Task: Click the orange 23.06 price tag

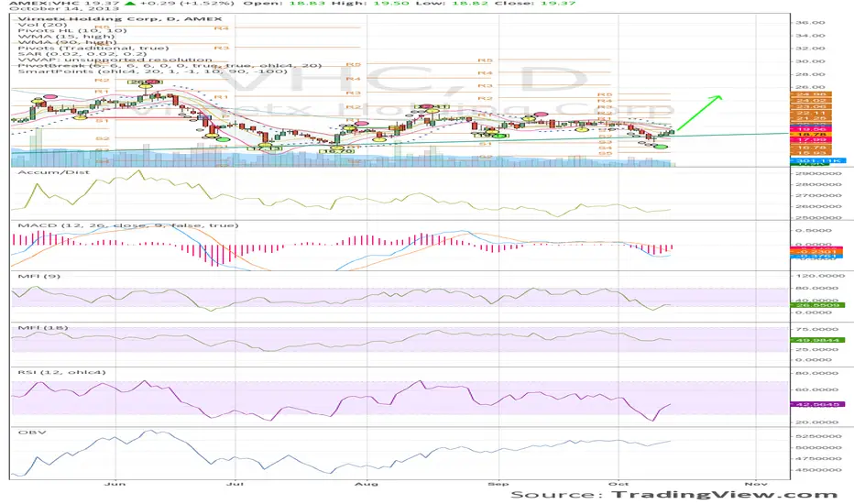Action: click(x=811, y=106)
